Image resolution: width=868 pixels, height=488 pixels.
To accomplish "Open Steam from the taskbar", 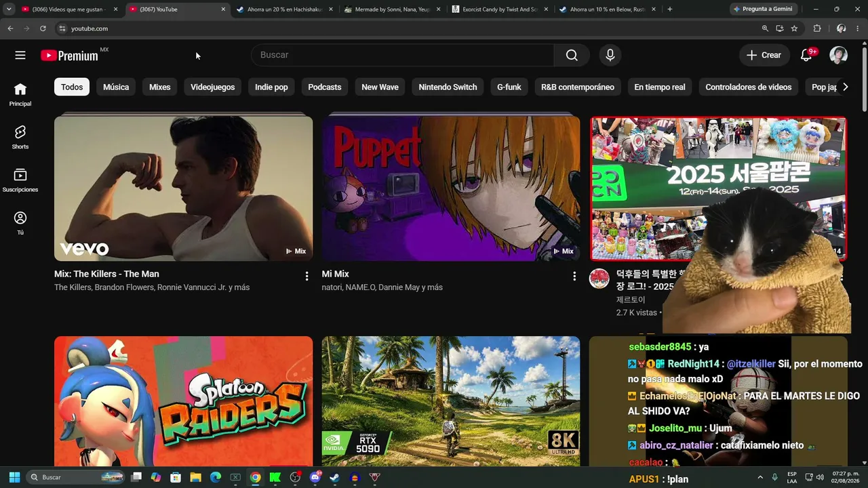I will pyautogui.click(x=334, y=477).
